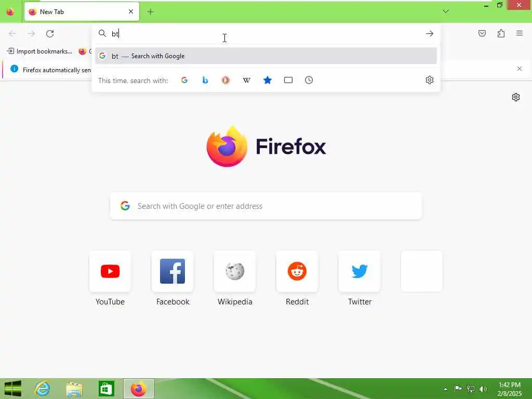
Task: Go forward one page
Action: pos(31,34)
